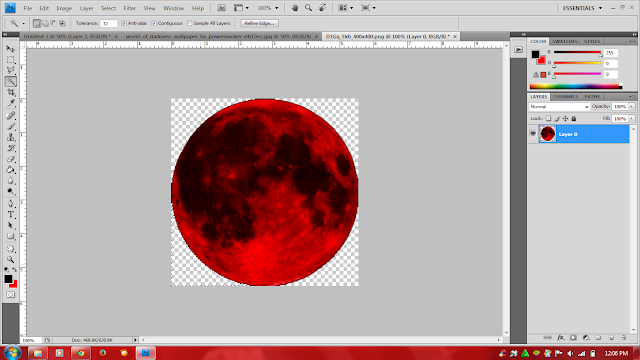Viewport: 640px width, 360px height.
Task: Select the Dodge tool
Action: click(x=11, y=191)
